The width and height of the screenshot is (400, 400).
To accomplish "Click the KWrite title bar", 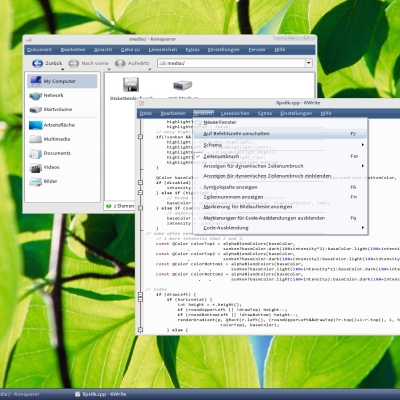I will click(268, 103).
